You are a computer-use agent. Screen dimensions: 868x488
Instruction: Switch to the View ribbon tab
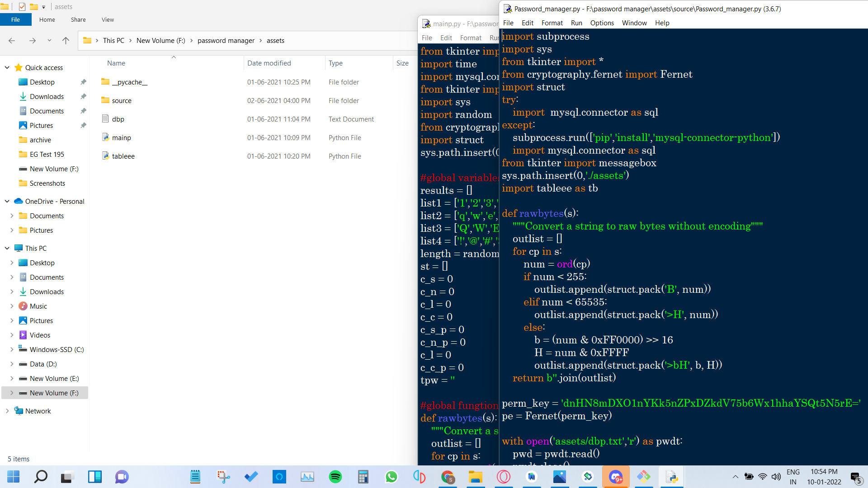[x=108, y=20]
